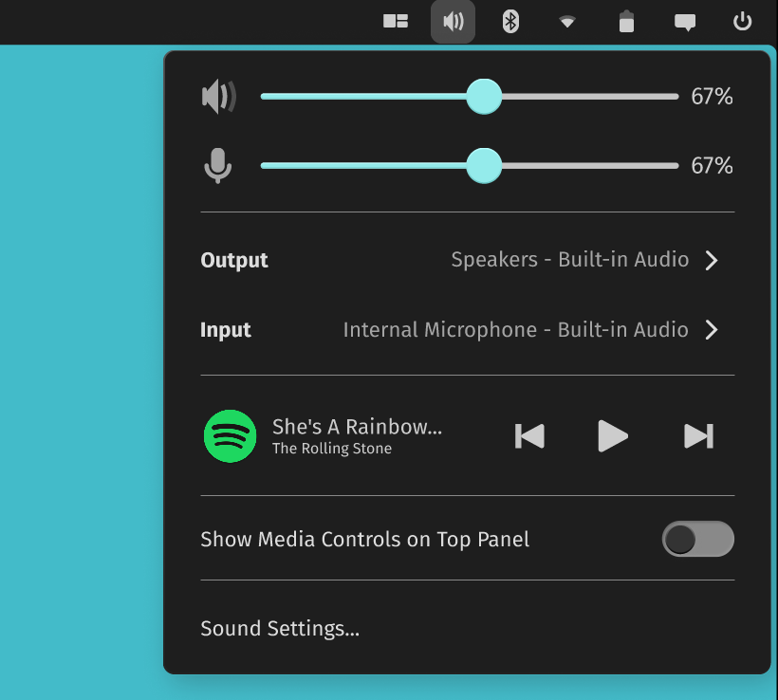
Task: Expand the Input device chevron
Action: click(x=712, y=330)
